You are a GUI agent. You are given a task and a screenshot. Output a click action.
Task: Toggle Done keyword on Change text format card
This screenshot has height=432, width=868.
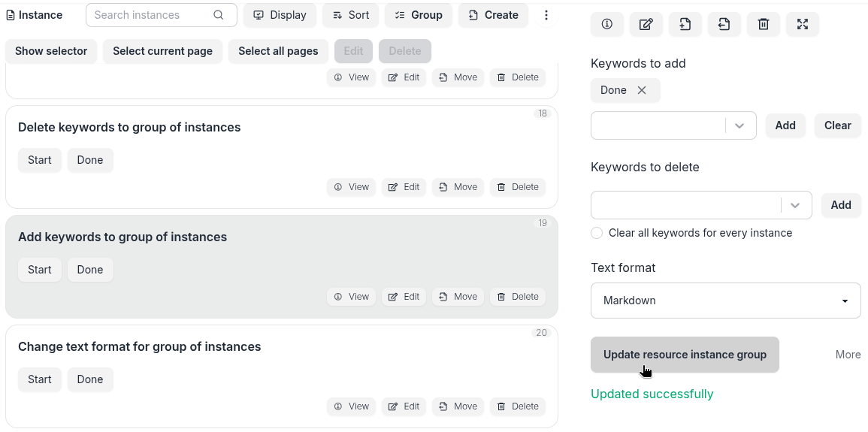click(90, 379)
